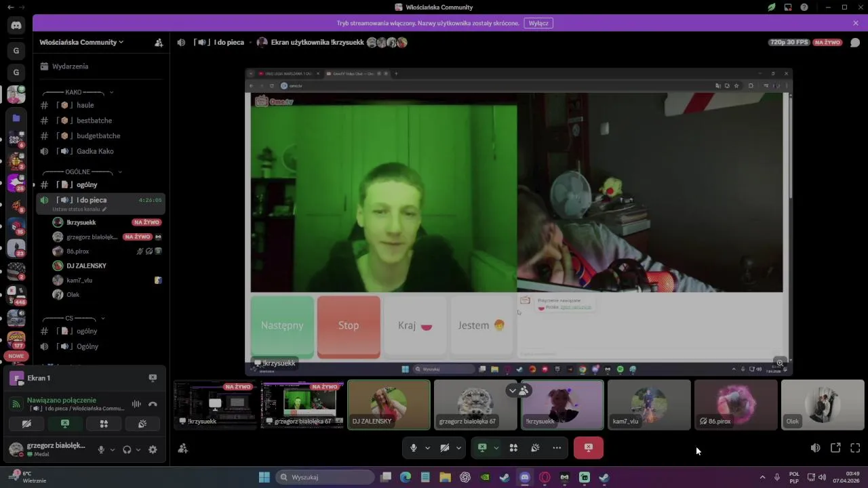Enter full screen mode
Image resolution: width=868 pixels, height=488 pixels.
coord(855,448)
